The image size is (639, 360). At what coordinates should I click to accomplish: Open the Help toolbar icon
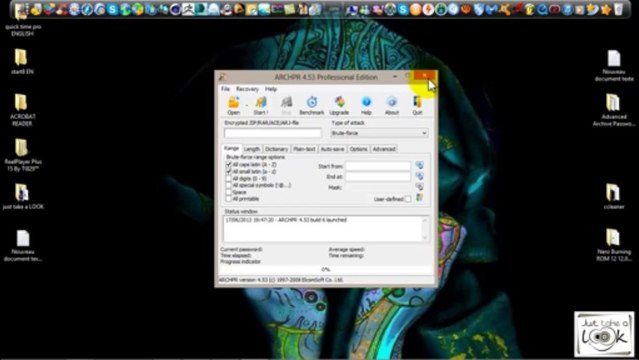point(366,105)
